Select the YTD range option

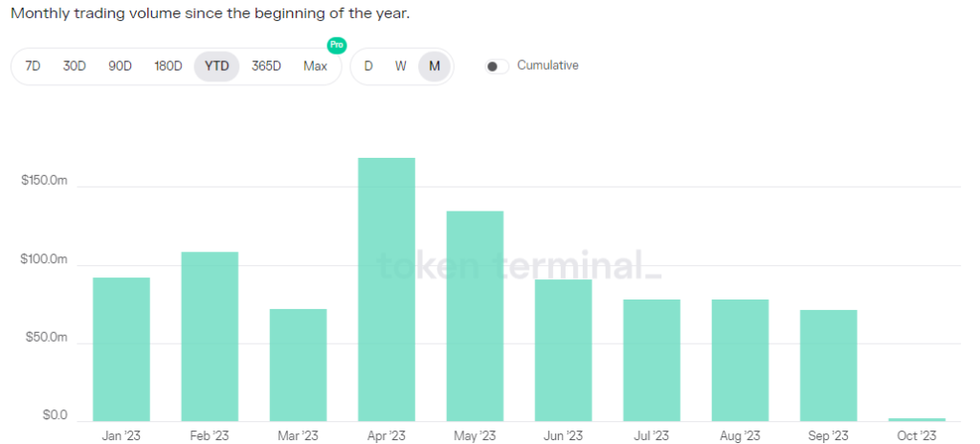point(217,66)
